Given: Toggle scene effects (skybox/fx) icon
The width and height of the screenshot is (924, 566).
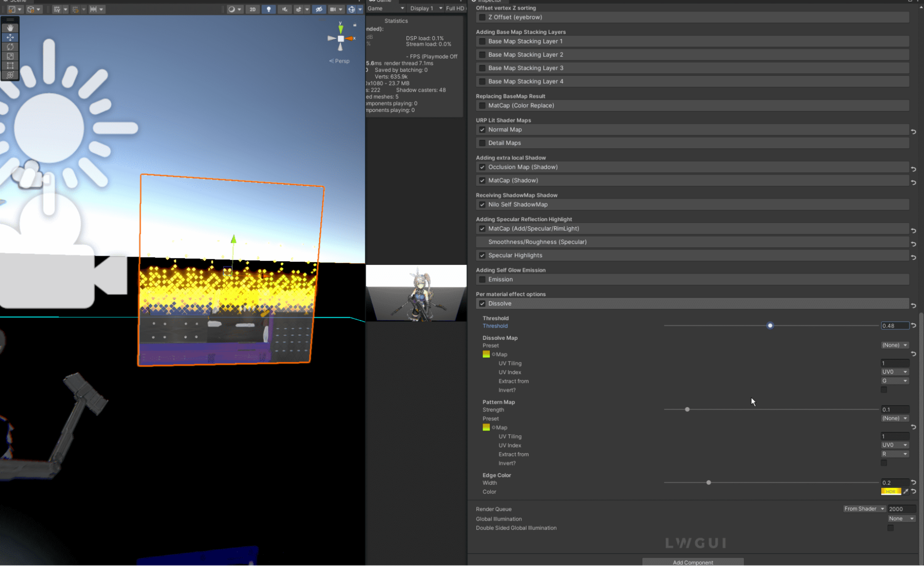Looking at the screenshot, I should coord(299,9).
